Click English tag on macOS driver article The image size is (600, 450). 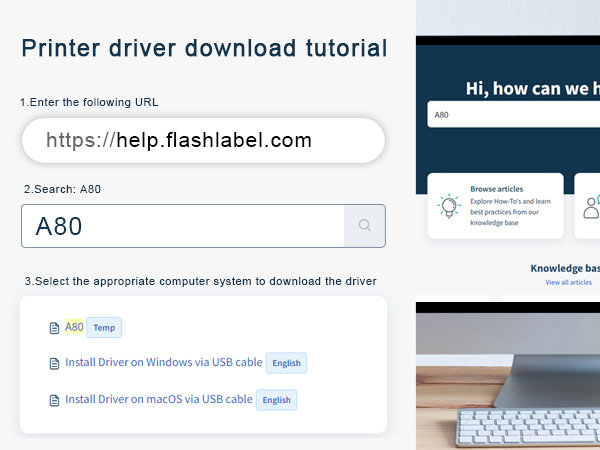[276, 400]
